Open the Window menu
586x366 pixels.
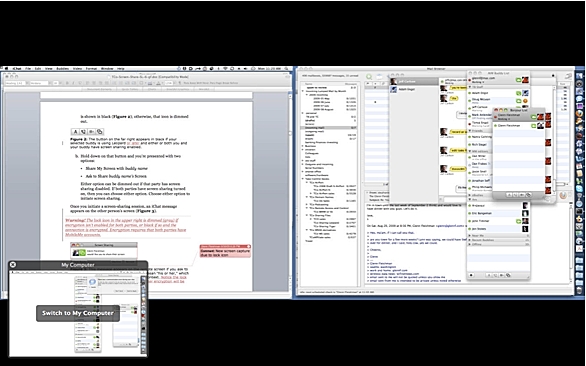(x=107, y=69)
